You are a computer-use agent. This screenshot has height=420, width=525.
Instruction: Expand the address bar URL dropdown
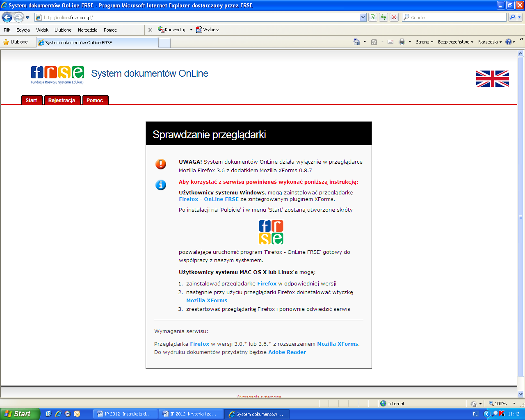[363, 17]
